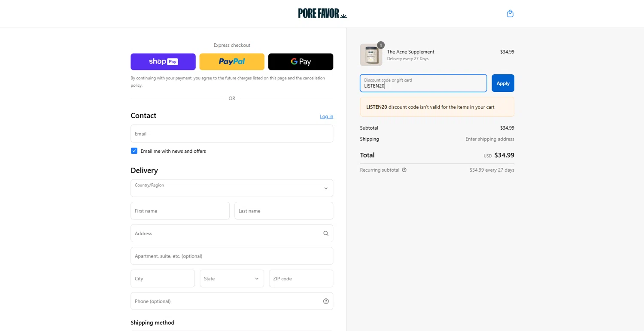This screenshot has width=644, height=331.
Task: Click the address search magnifier icon
Action: (x=326, y=234)
